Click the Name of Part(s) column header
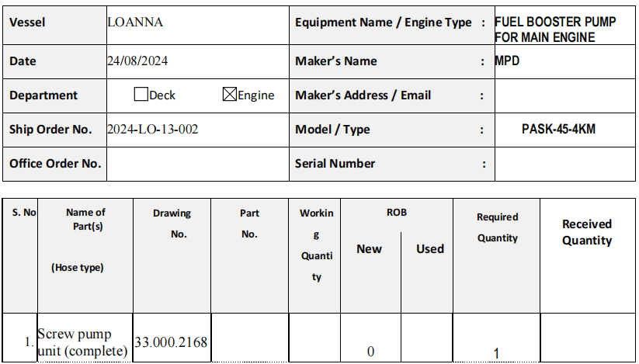The width and height of the screenshot is (639, 364). [85, 219]
